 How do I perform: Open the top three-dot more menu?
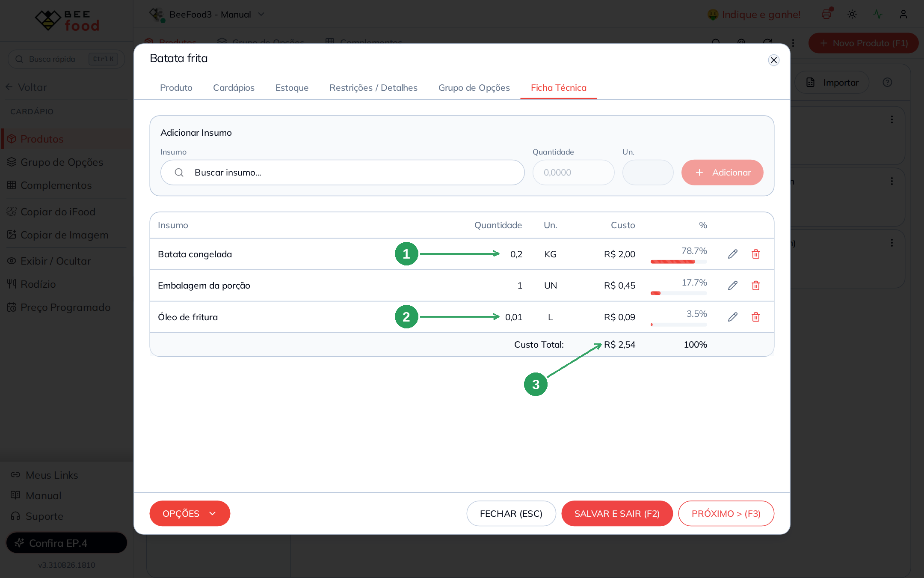pos(793,43)
